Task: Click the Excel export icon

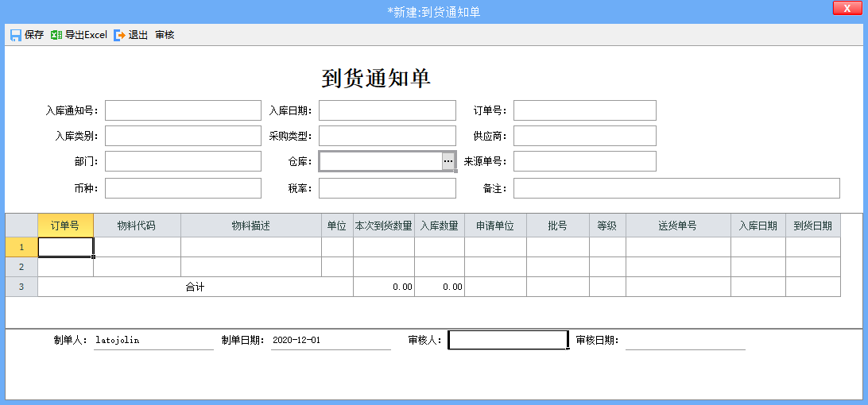Action: (56, 35)
